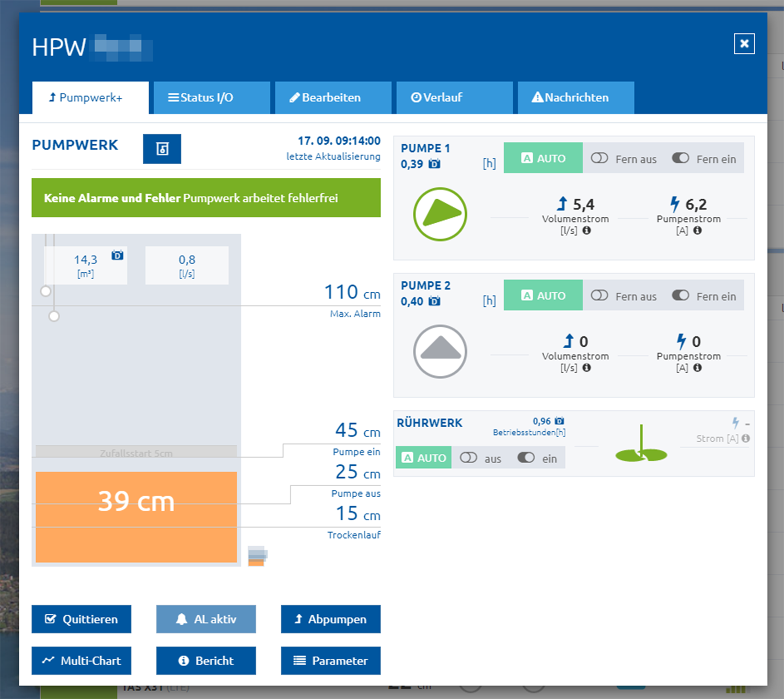Click Volumenstrom info icon for Pumpe 1
784x699 pixels.
pyautogui.click(x=587, y=231)
